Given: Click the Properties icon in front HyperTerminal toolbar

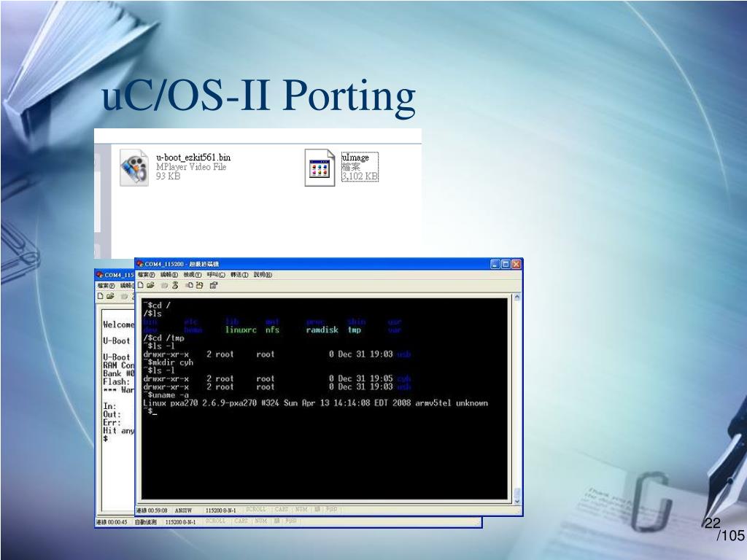Looking at the screenshot, I should point(214,285).
